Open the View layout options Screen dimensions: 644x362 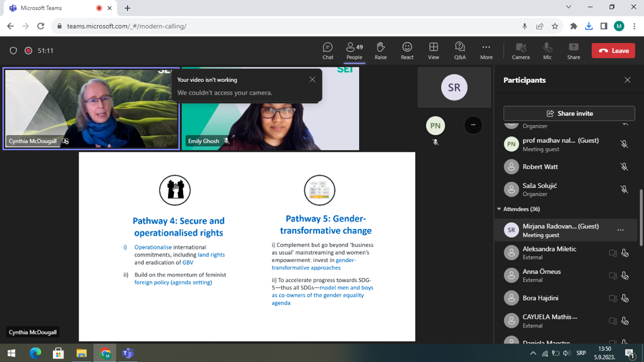point(434,50)
